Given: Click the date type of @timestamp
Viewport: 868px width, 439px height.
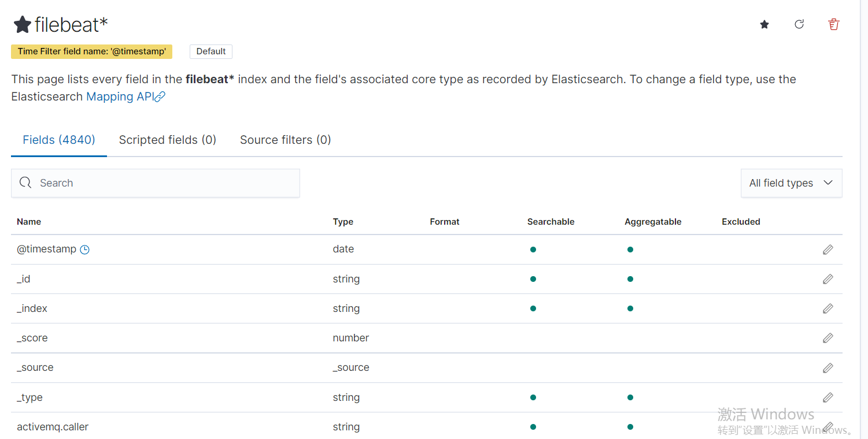Looking at the screenshot, I should tap(343, 249).
